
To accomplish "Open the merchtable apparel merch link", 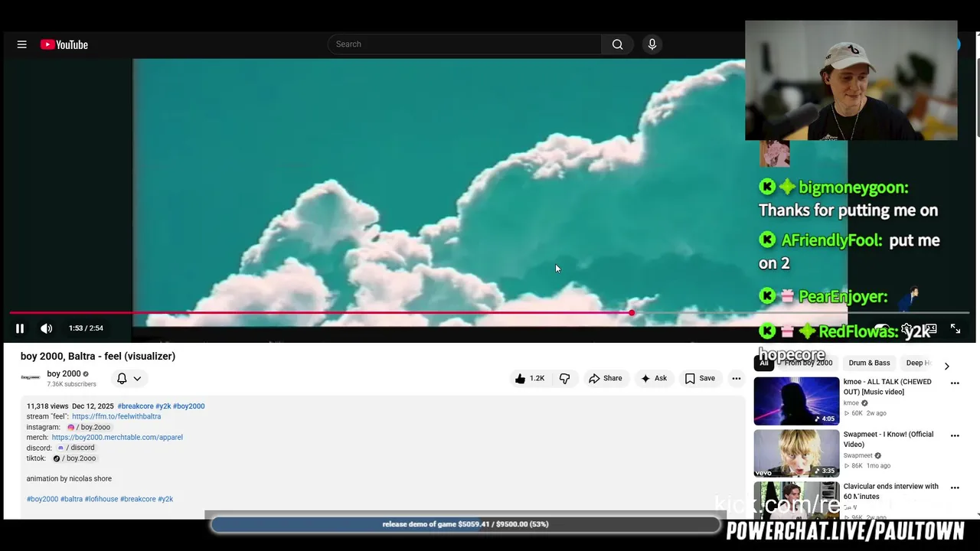I will coord(117,437).
